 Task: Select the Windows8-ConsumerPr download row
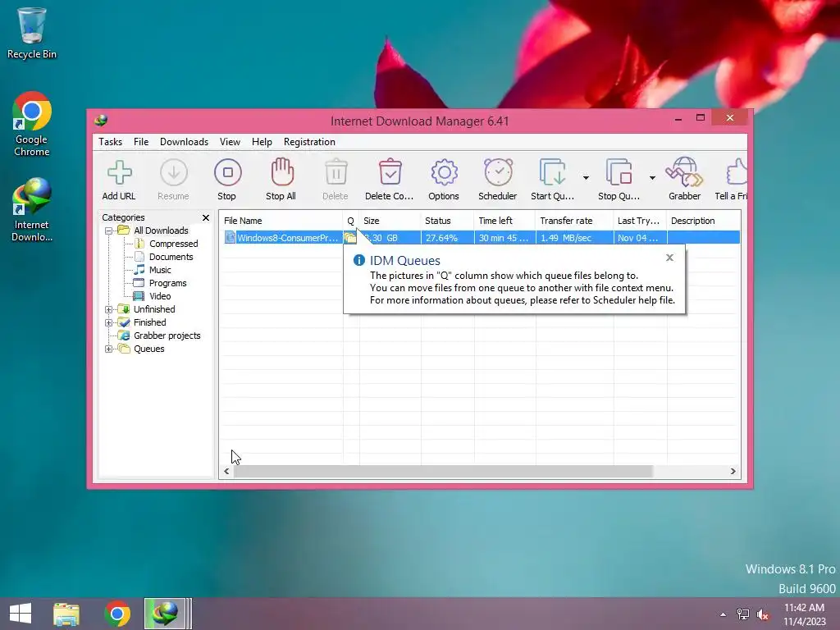(482, 238)
